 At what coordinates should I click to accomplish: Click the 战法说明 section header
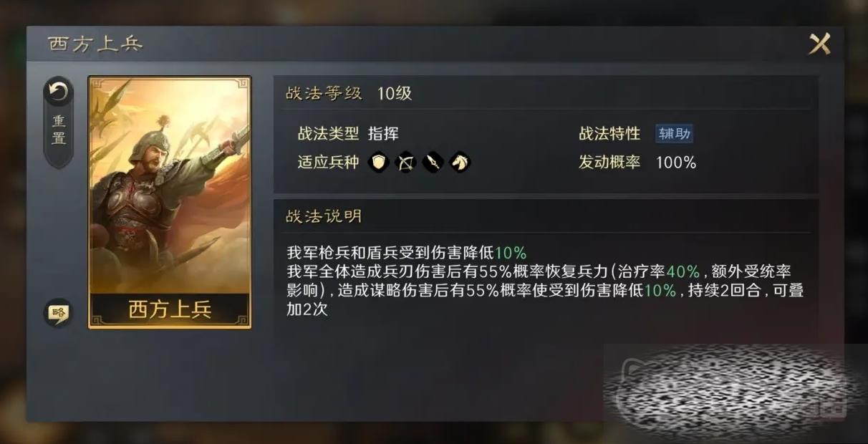point(324,216)
